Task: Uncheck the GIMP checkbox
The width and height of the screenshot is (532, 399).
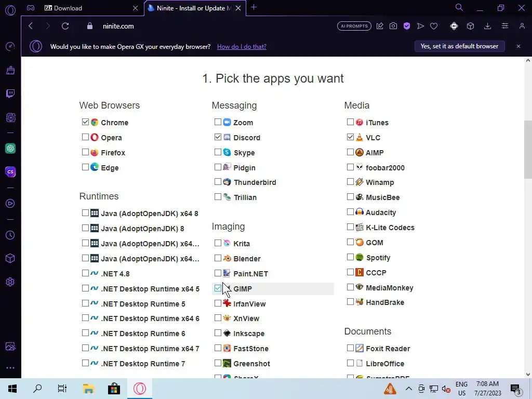Action: click(218, 288)
